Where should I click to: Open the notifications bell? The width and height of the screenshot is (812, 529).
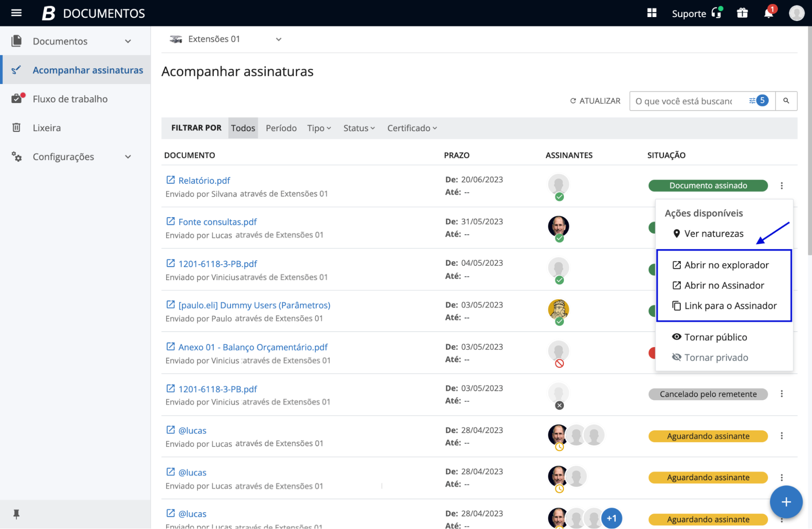coord(768,13)
